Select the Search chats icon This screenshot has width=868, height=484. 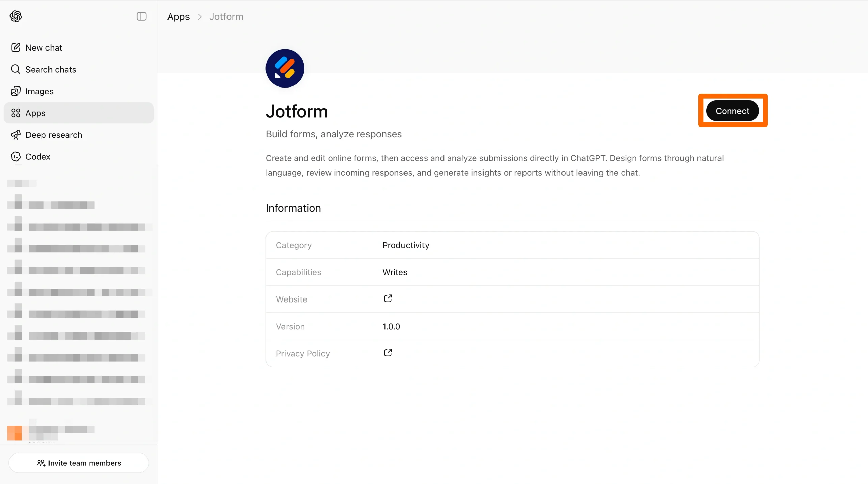pyautogui.click(x=16, y=69)
